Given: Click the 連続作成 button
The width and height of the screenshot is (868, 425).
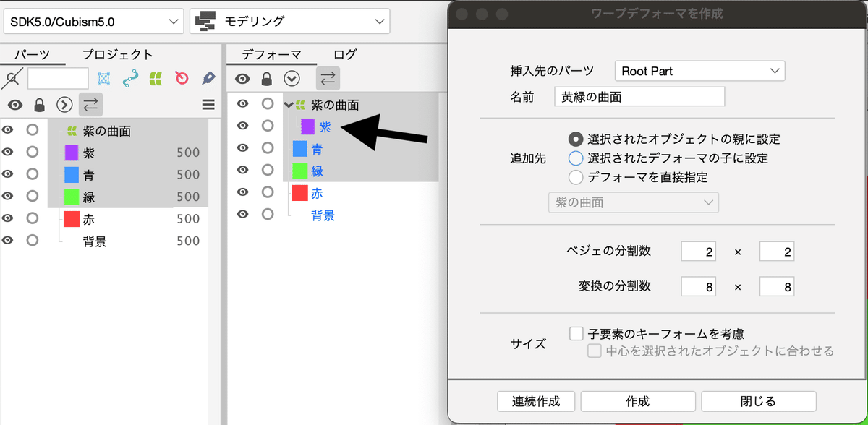Looking at the screenshot, I should [537, 401].
